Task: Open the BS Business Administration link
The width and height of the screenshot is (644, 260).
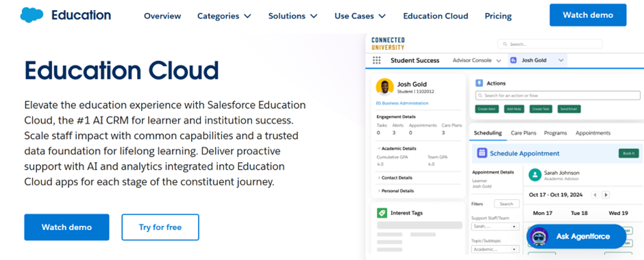Action: click(x=402, y=103)
